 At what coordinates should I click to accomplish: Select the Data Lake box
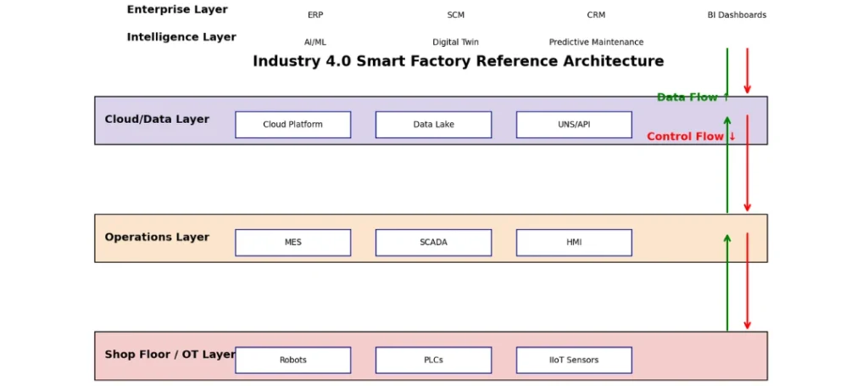point(433,125)
